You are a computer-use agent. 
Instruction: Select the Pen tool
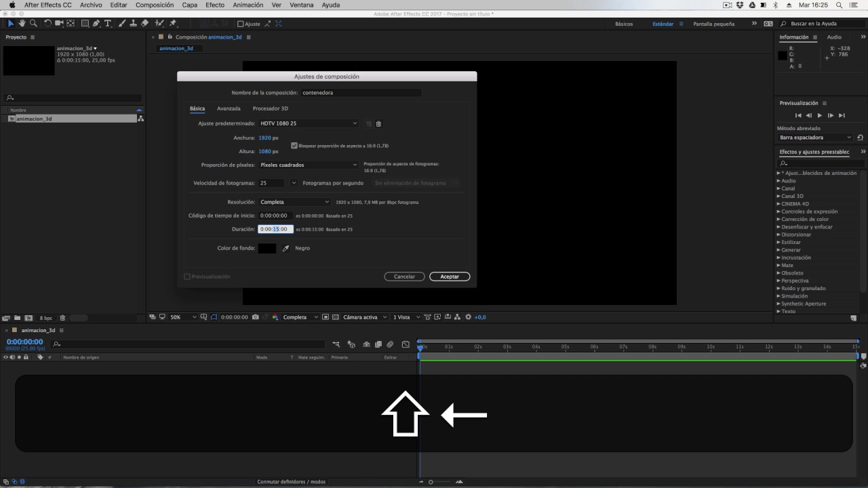coord(96,24)
